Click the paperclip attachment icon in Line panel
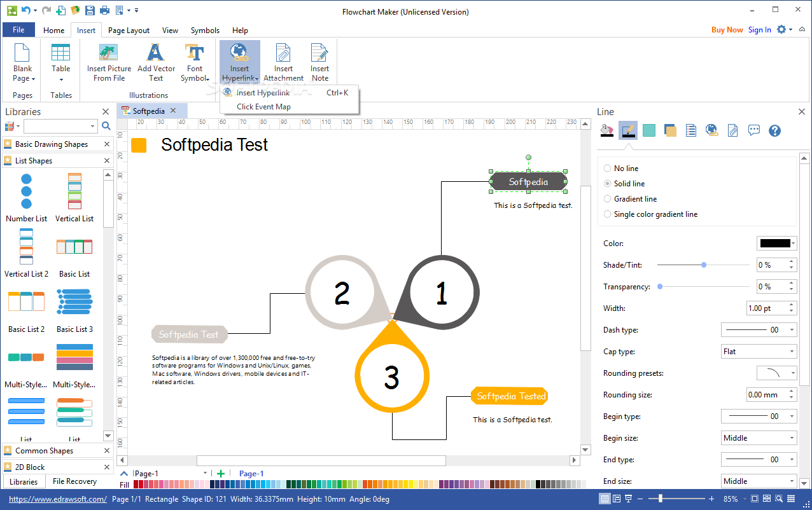 coord(733,130)
